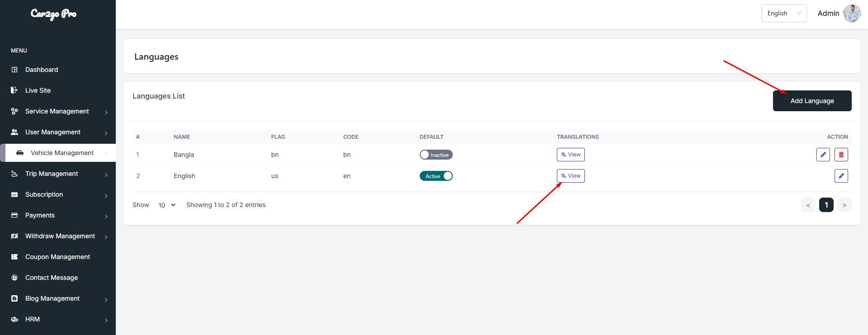
Task: Expand Subscription chevron
Action: (106, 195)
